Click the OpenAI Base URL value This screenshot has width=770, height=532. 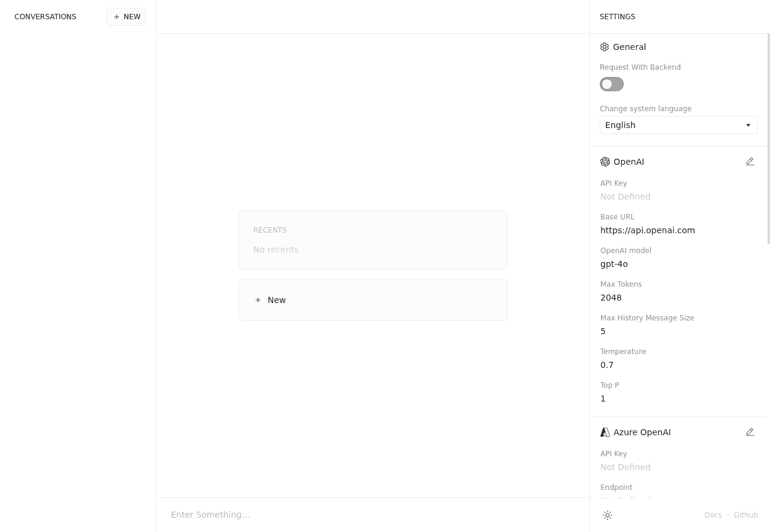pyautogui.click(x=647, y=230)
